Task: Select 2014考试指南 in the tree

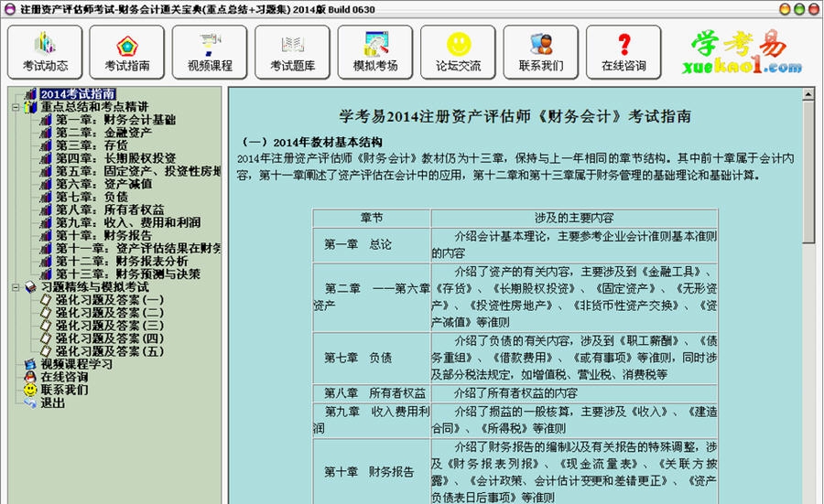Action: pos(77,94)
